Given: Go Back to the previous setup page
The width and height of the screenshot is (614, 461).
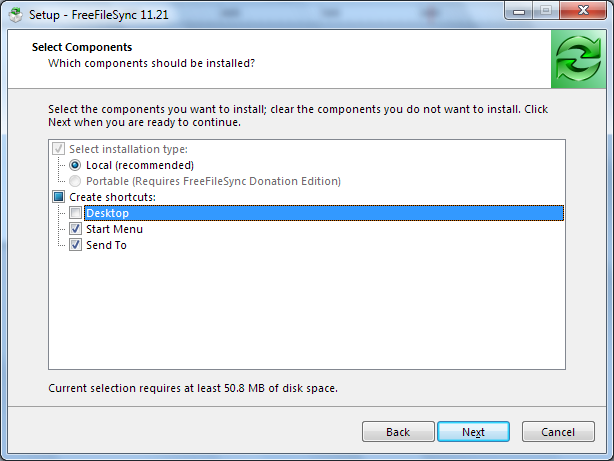Looking at the screenshot, I should pos(398,432).
